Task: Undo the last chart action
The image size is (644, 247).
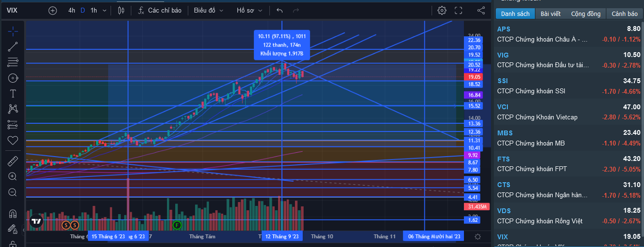Action: point(280,10)
